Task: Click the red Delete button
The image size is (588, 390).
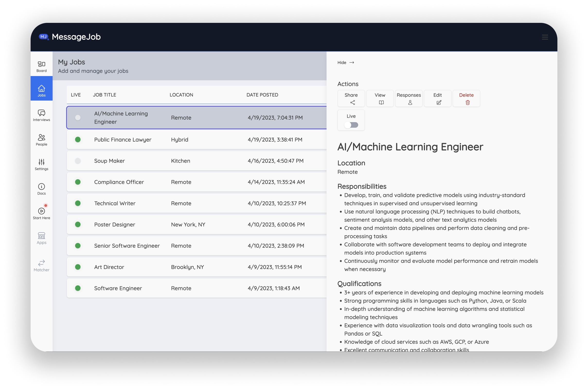Action: 466,98
